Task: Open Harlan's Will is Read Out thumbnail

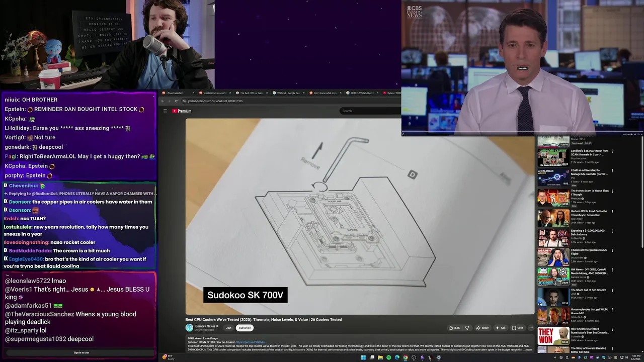Action: pos(553,218)
